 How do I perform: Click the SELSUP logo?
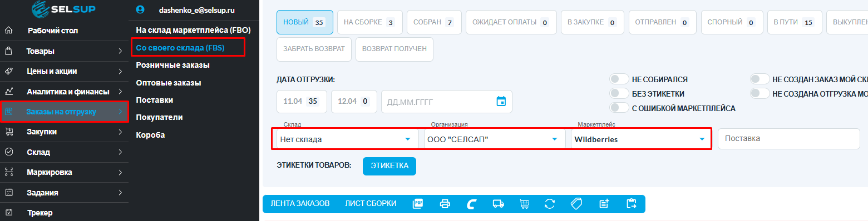pyautogui.click(x=64, y=9)
